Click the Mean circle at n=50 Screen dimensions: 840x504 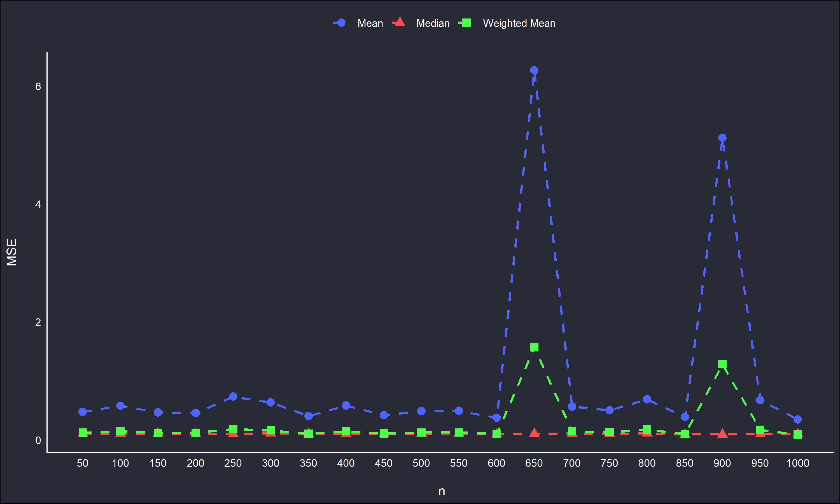(83, 412)
